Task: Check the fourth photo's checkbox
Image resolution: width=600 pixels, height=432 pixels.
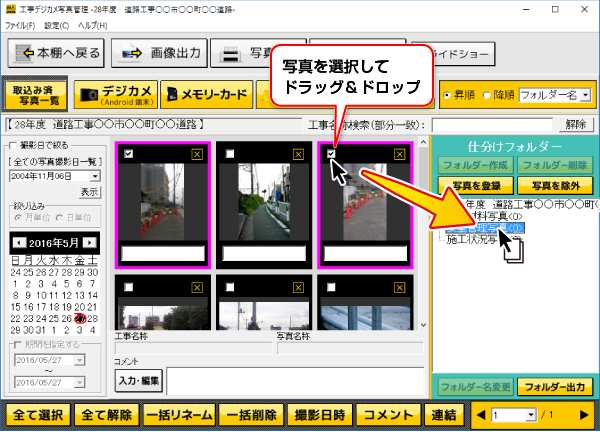Action: pyautogui.click(x=129, y=287)
